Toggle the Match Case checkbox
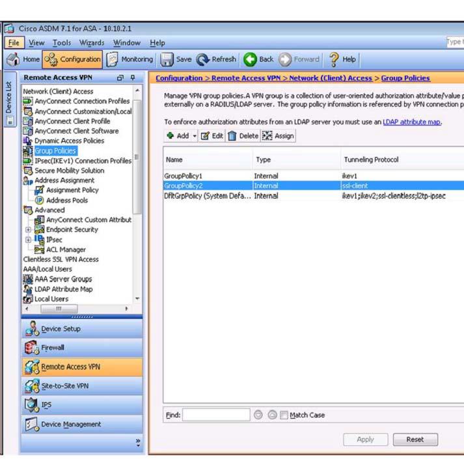This screenshot has width=464, height=476. pyautogui.click(x=284, y=415)
